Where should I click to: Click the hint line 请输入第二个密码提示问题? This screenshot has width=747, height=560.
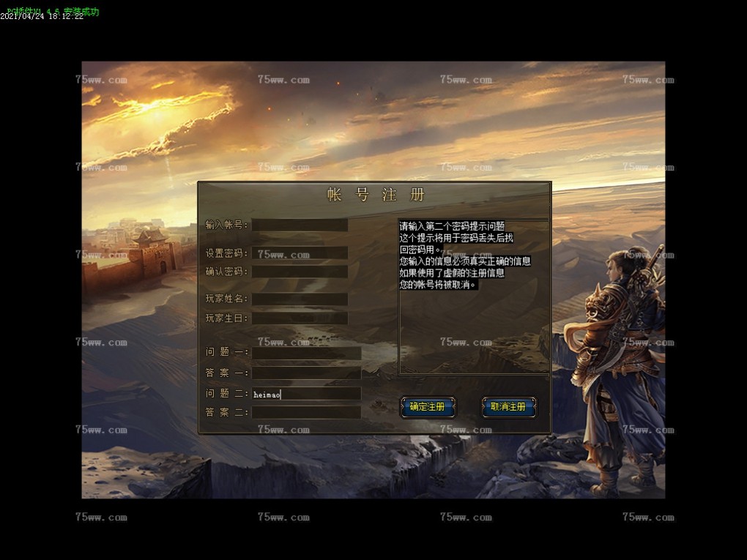[452, 226]
